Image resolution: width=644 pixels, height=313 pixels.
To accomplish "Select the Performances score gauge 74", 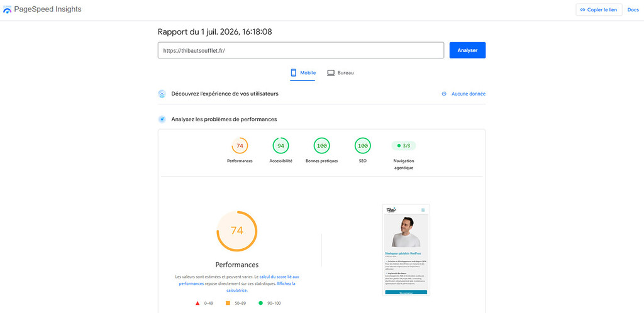I will pos(240,146).
